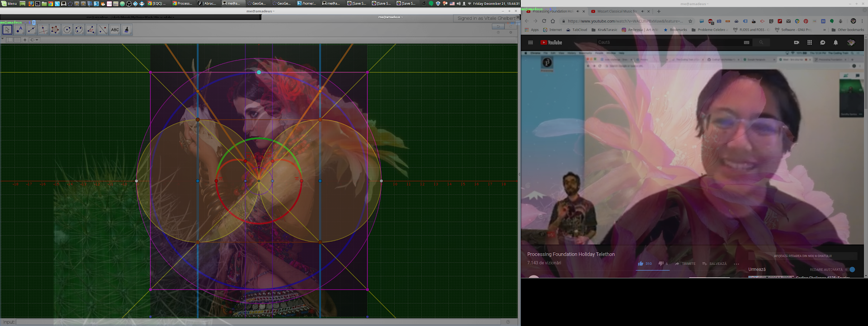Click the GeoGebra input bar
The height and width of the screenshot is (326, 868).
258,322
